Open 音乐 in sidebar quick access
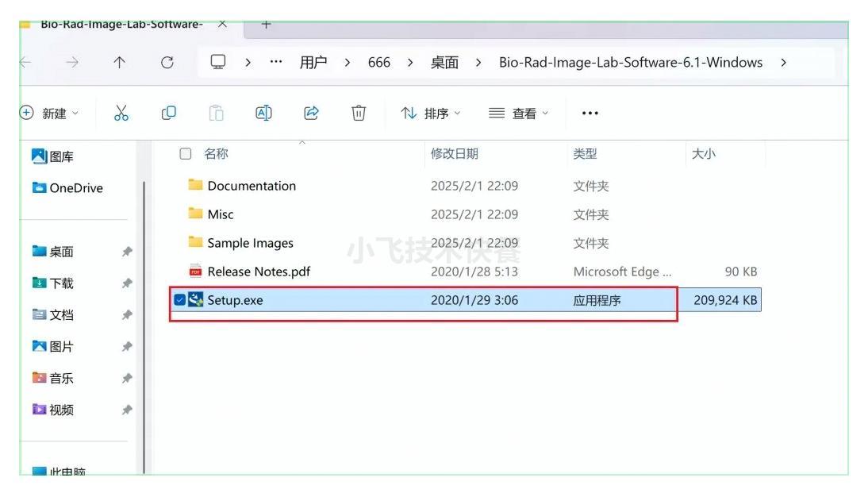Viewport: 868px width, 497px height. click(x=53, y=378)
